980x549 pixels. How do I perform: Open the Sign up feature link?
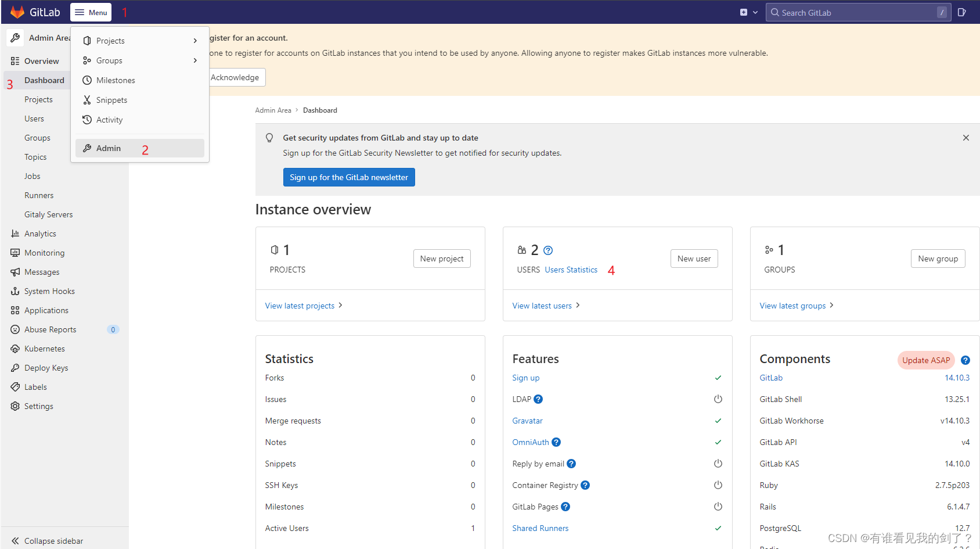click(525, 378)
